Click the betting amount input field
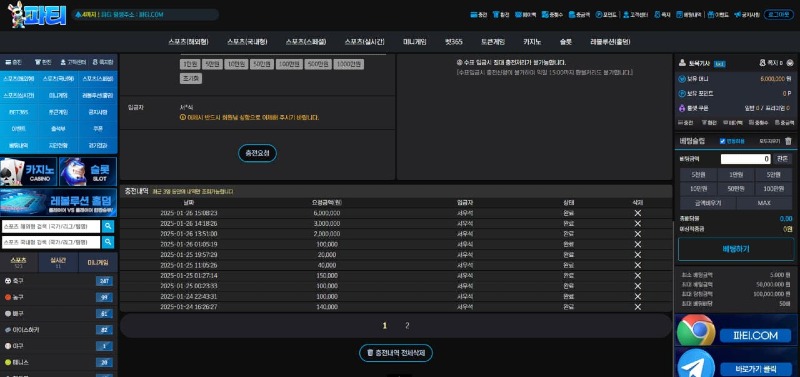Viewport: 800px width, 377px height. click(x=745, y=159)
